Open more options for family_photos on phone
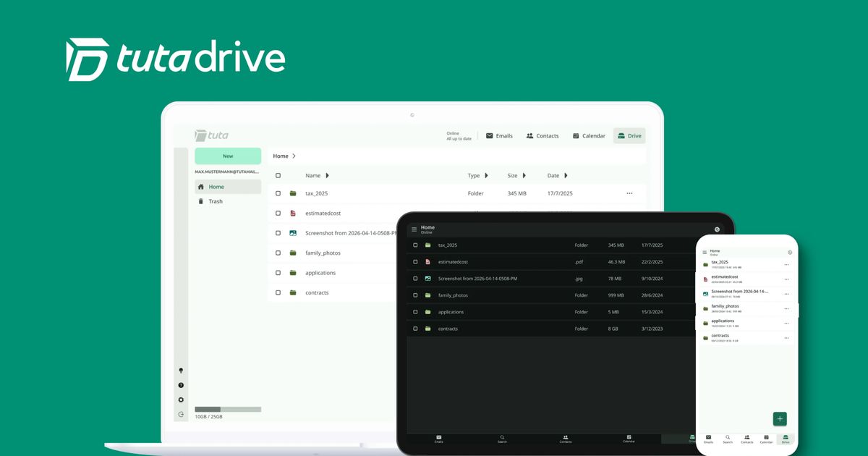 pos(787,309)
